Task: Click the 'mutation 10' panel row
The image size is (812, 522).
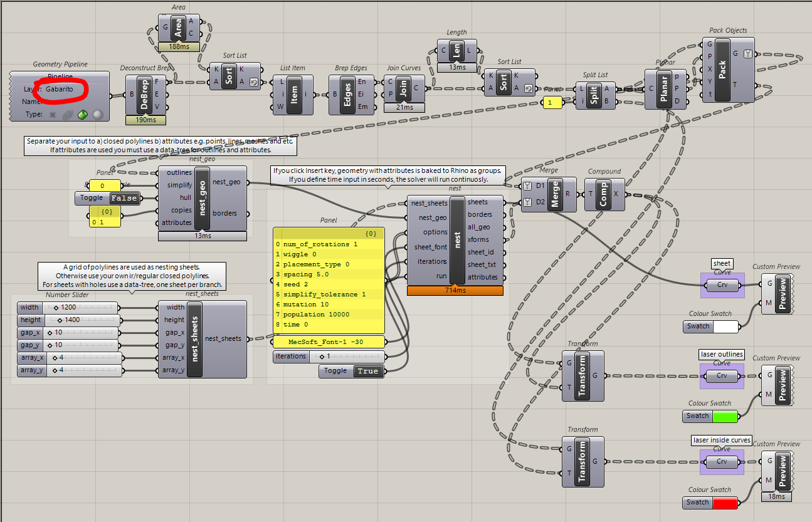Action: [329, 305]
